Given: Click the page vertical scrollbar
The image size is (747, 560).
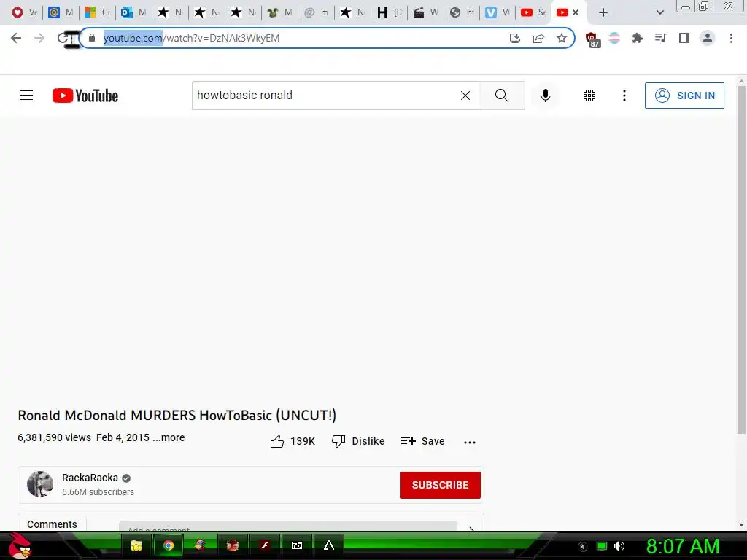Looking at the screenshot, I should pos(741,260).
